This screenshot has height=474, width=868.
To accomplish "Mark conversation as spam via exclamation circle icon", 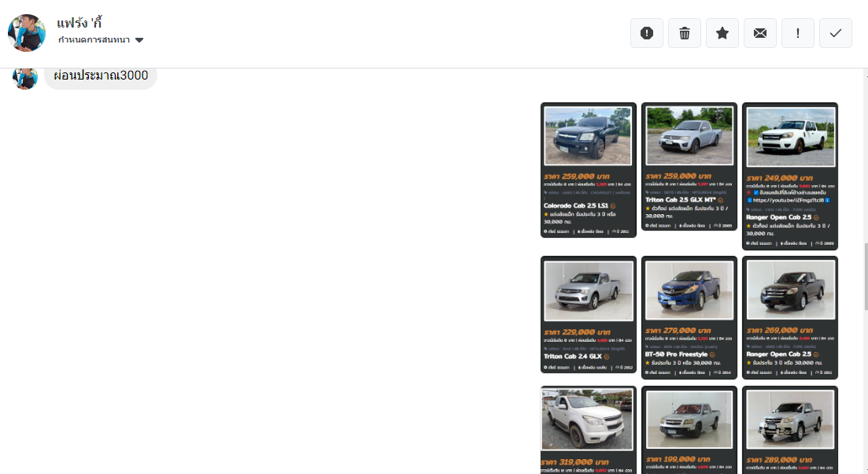I will (x=647, y=33).
